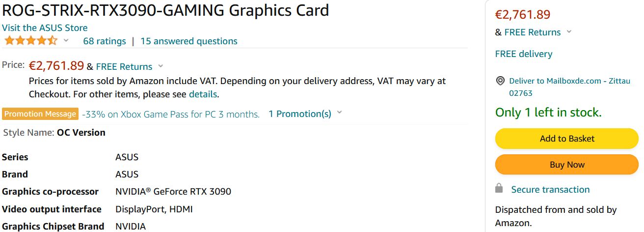
Task: Click the delivery location pin icon
Action: tap(500, 81)
